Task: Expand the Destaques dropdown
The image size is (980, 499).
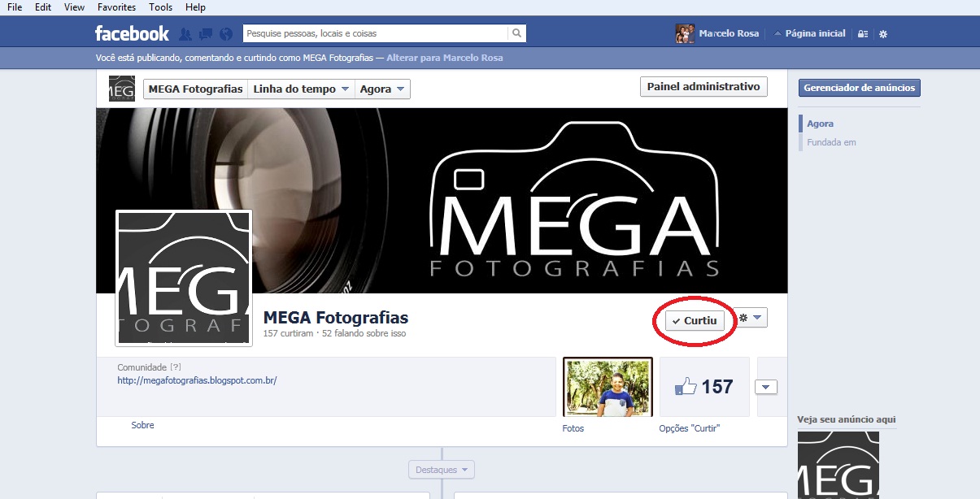Action: [442, 470]
